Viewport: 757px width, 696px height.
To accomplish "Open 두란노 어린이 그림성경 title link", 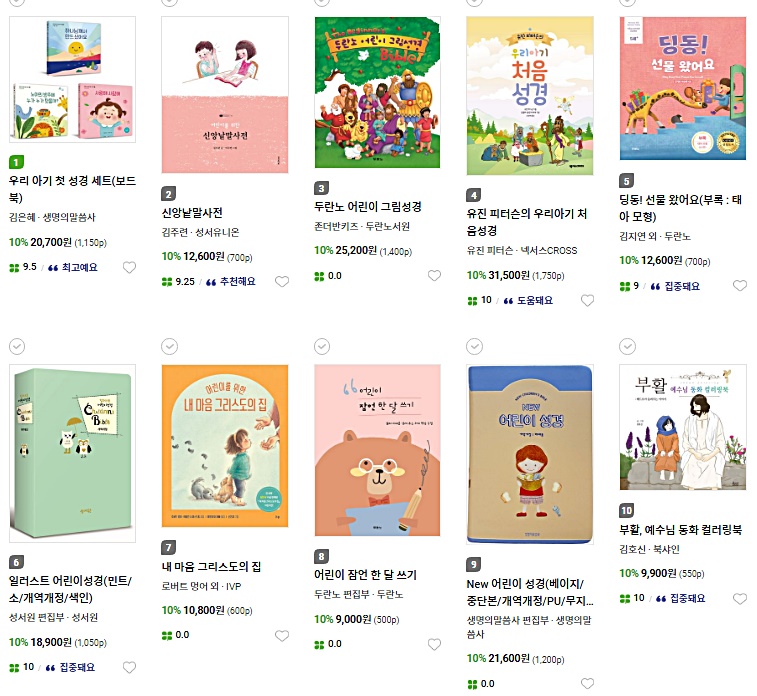I will pos(368,207).
